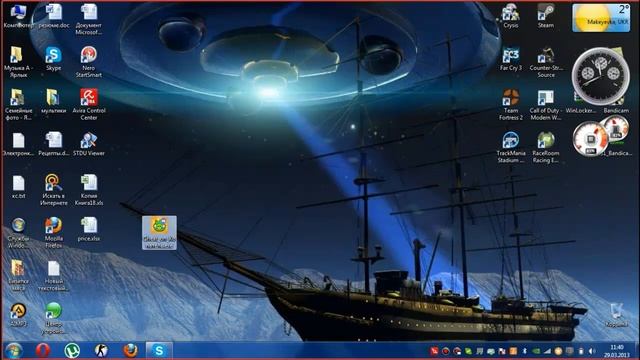Open the Семейные фото folder shortcut

point(18,104)
